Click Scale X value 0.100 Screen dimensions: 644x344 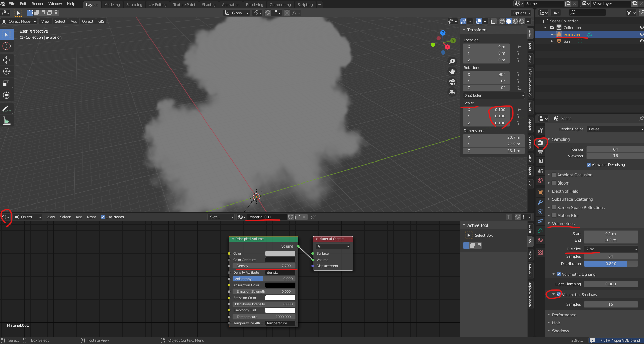tap(486, 110)
